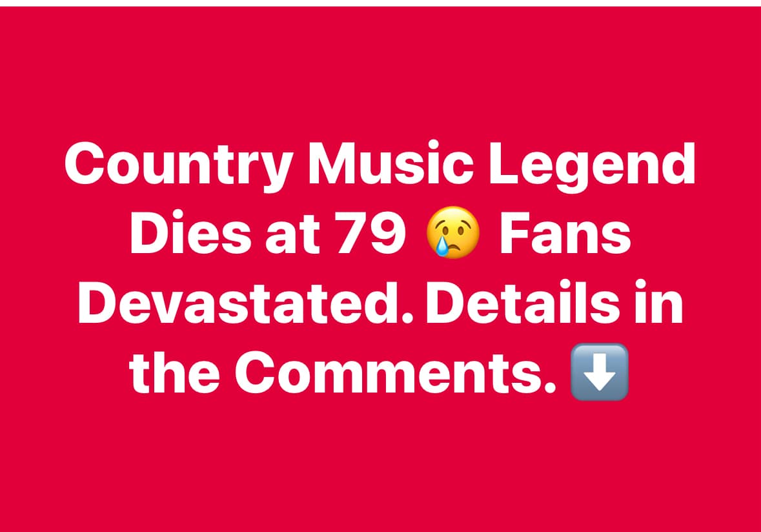This screenshot has height=532, width=761.
Task: Click the word "at" before 79
Action: pyautogui.click(x=292, y=236)
